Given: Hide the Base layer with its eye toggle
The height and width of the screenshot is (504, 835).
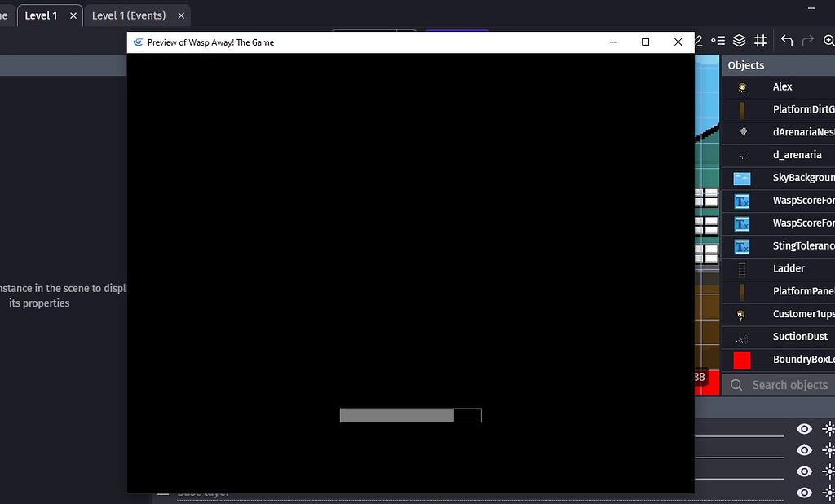Looking at the screenshot, I should [803, 492].
